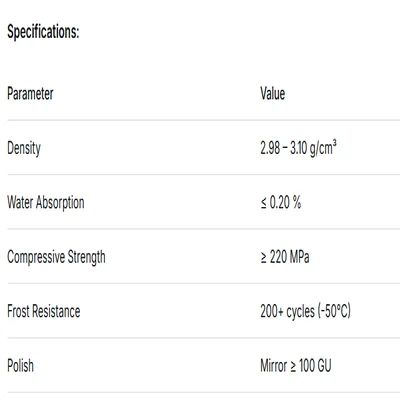Click the word Mirror in Polish row
This screenshot has height=400, width=400.
(x=274, y=366)
